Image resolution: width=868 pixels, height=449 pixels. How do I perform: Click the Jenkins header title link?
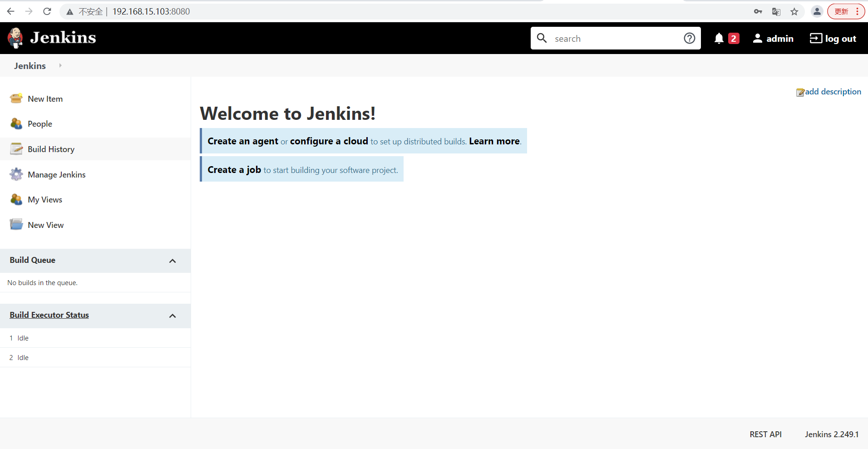pos(63,38)
